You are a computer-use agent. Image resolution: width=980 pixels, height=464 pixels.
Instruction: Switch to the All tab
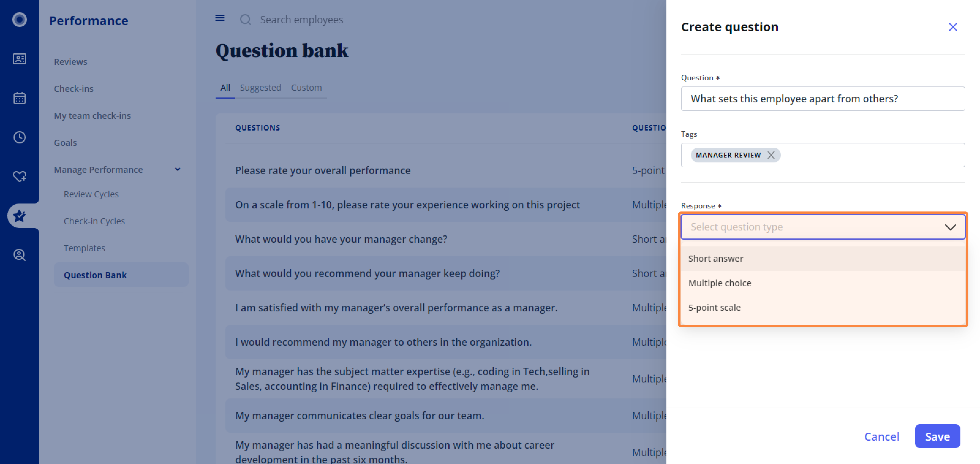[x=225, y=88]
